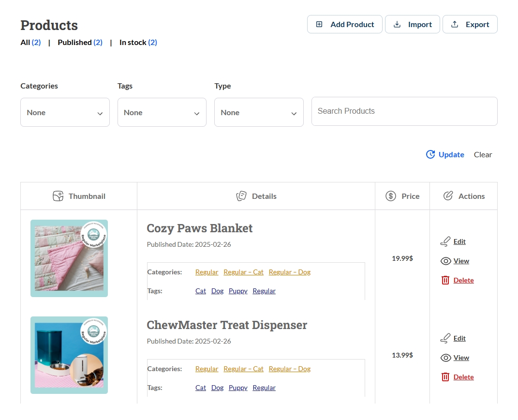Click the trash icon for Cozy Paws Blanket
The height and width of the screenshot is (420, 518).
click(x=445, y=280)
